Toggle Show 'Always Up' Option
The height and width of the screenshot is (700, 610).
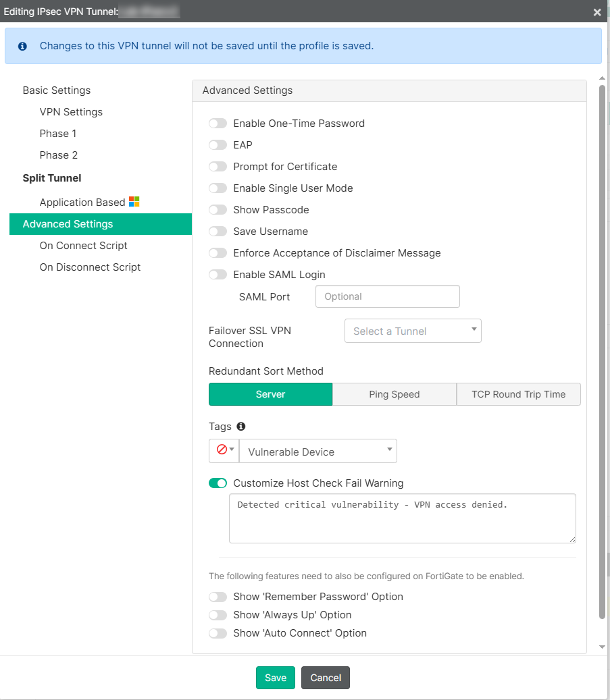click(x=218, y=615)
